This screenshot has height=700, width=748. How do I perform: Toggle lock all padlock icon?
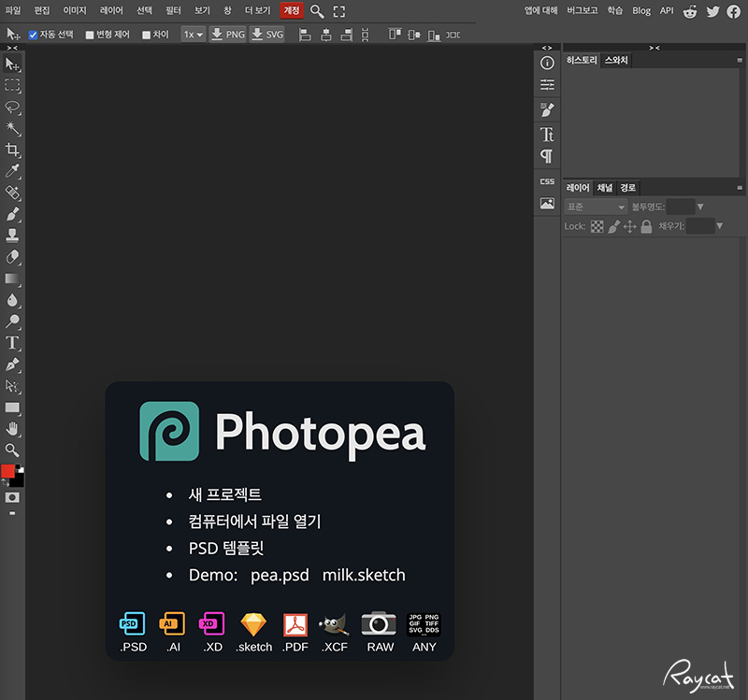646,226
